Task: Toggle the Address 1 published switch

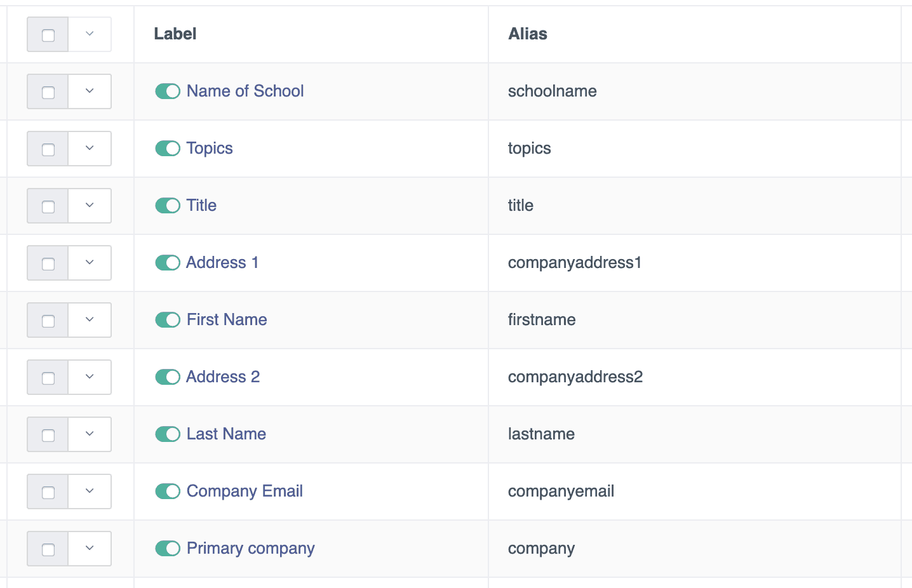Action: (168, 263)
